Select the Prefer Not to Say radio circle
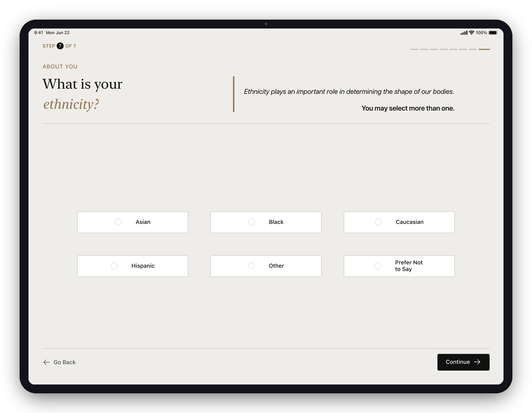 pos(378,266)
